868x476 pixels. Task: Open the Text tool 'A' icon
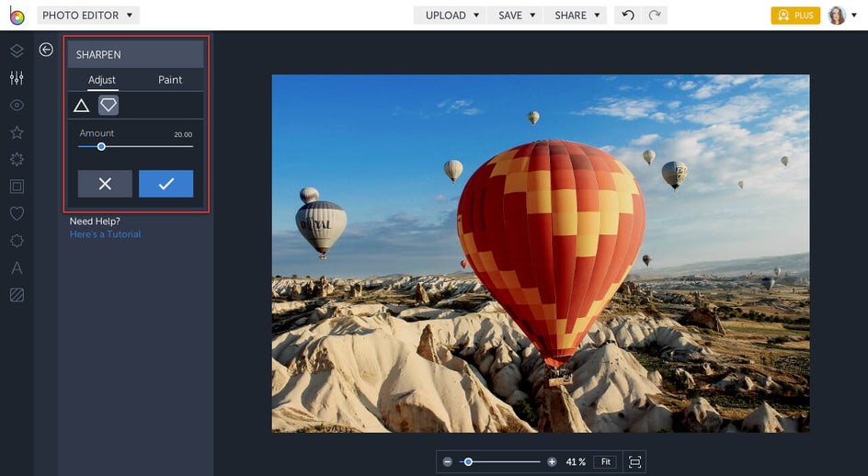[x=17, y=268]
